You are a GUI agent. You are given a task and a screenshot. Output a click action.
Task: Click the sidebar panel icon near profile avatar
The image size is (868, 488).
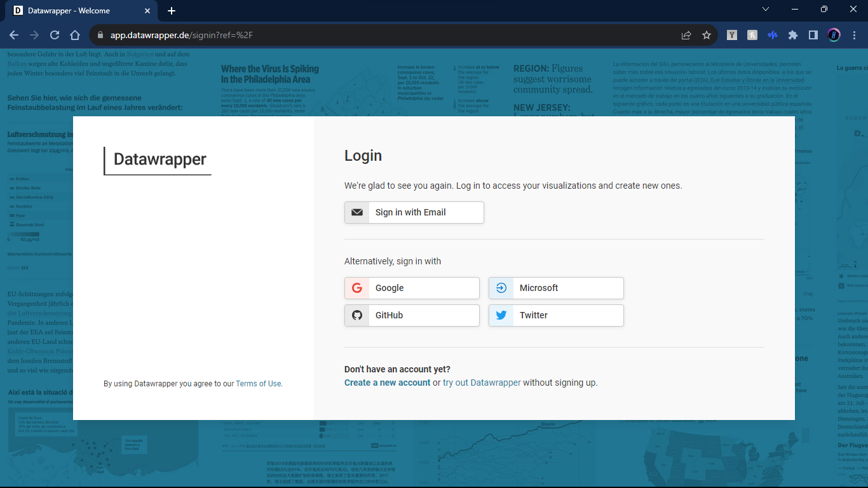tap(813, 35)
